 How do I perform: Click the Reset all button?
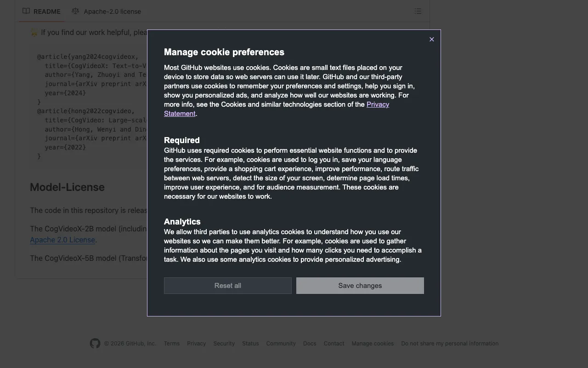pos(228,286)
